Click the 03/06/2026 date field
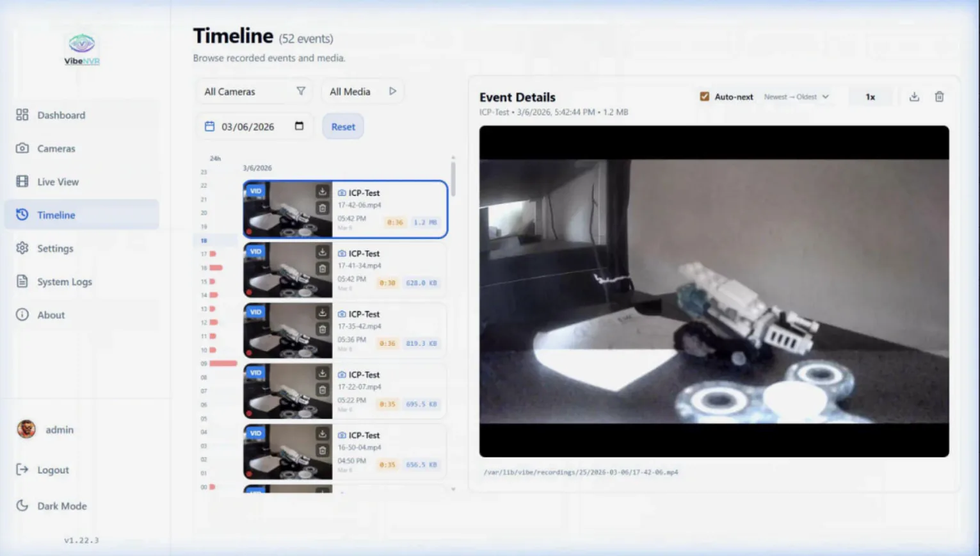Screen dimensions: 980x556 tap(254, 127)
